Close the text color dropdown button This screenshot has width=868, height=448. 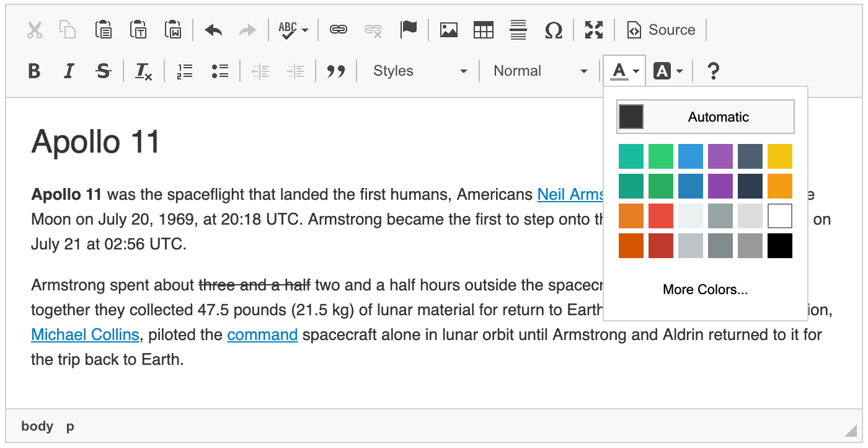(624, 71)
